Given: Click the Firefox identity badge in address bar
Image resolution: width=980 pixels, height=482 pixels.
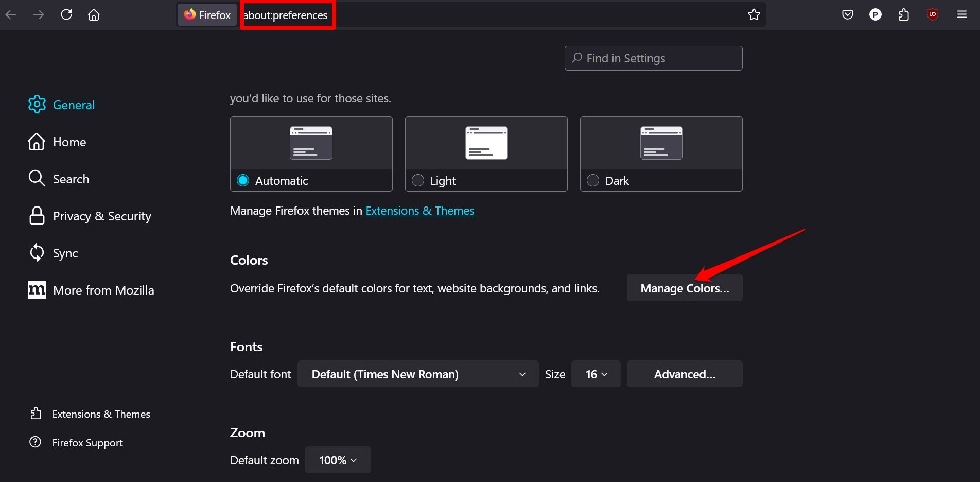Looking at the screenshot, I should coord(207,15).
